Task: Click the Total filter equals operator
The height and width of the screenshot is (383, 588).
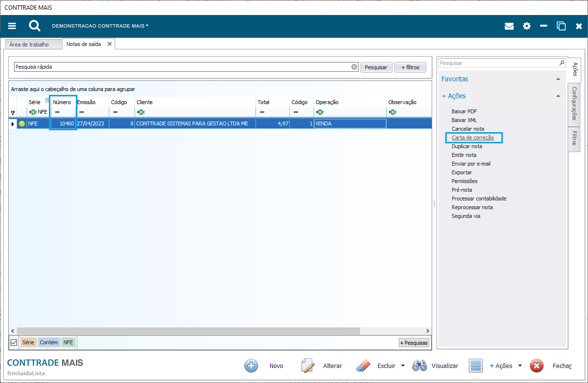Action: (x=262, y=112)
